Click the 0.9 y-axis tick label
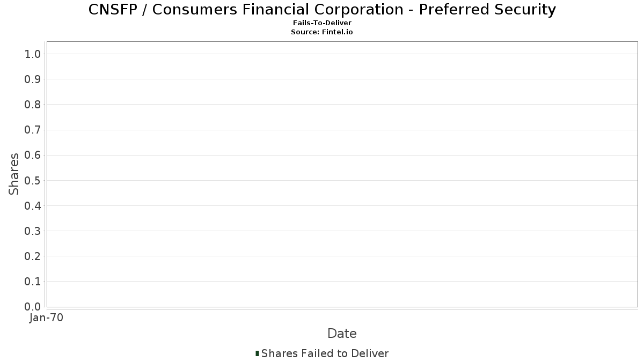The height and width of the screenshot is (362, 644). click(33, 79)
